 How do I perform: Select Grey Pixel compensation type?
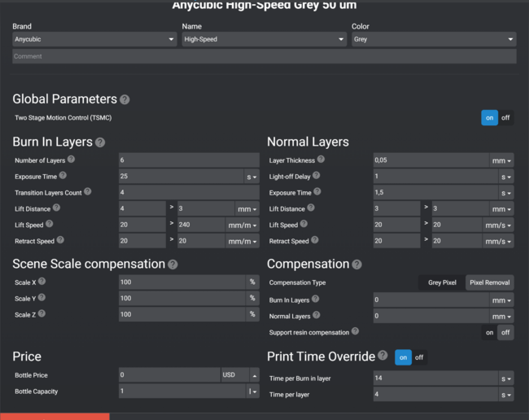pos(442,282)
